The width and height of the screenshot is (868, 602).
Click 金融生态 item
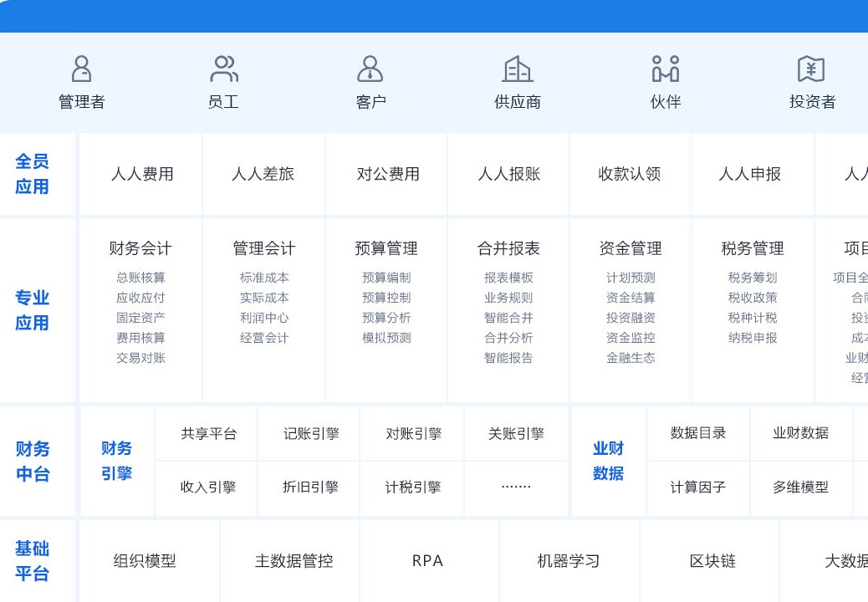pos(631,358)
